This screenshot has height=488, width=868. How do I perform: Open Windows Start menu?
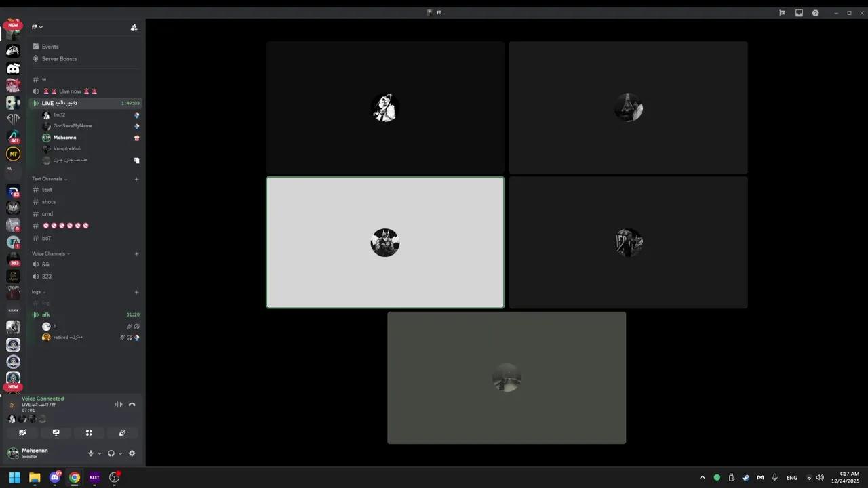14,477
